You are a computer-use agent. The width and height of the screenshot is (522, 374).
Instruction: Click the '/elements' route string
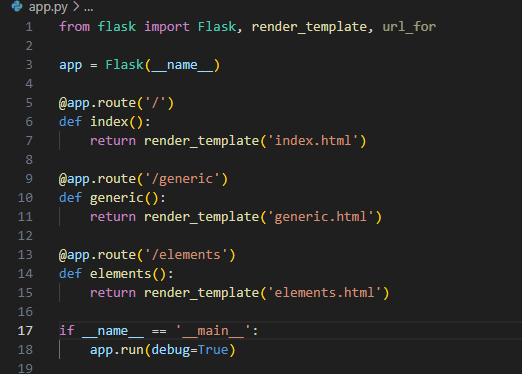[x=186, y=255]
